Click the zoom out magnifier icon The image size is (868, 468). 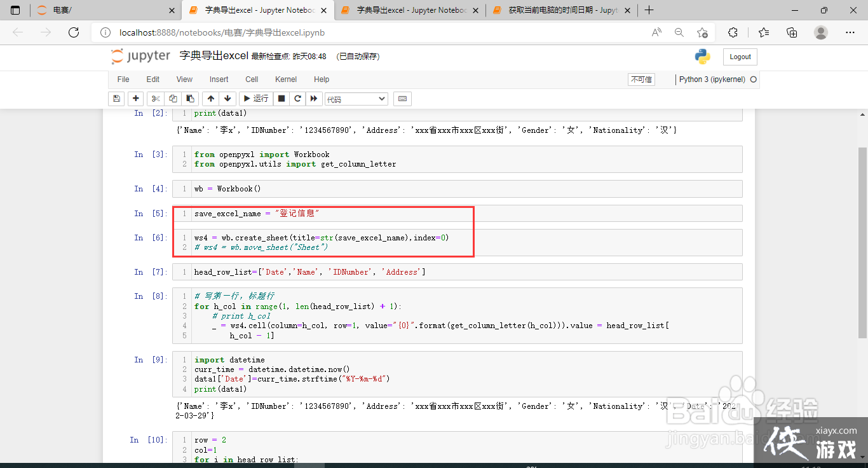(679, 32)
